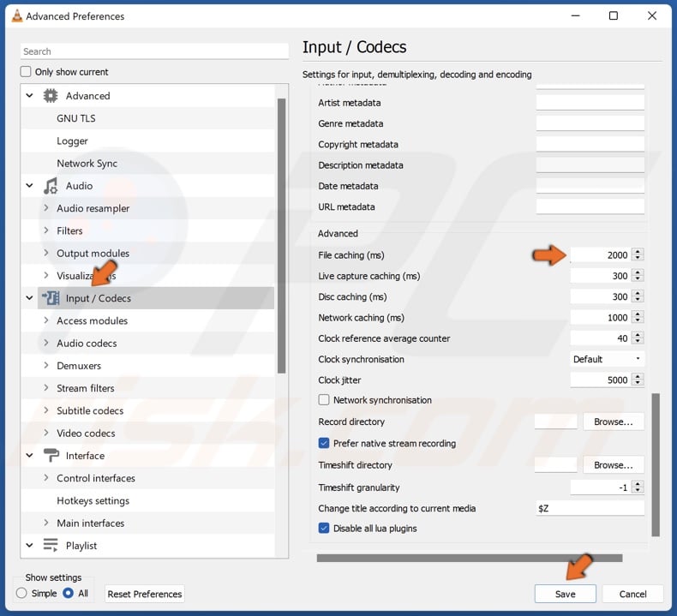Click the horizontal scrollbar under settings pane
This screenshot has width=677, height=616.
click(470, 558)
